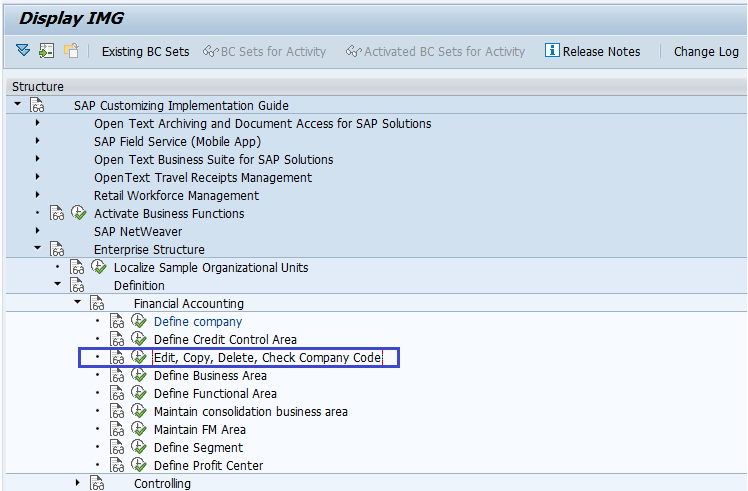Open documentation icon beside Maintain FM Area
Image resolution: width=748 pixels, height=491 pixels.
point(118,430)
